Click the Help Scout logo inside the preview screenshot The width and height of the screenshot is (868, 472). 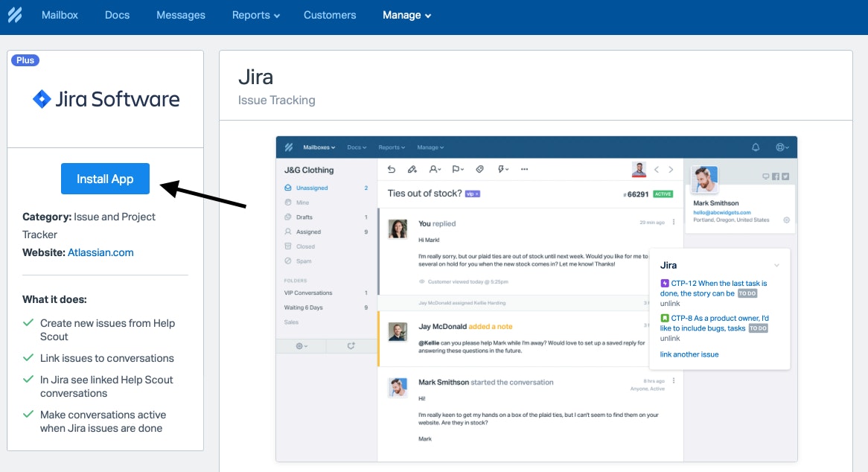click(288, 147)
